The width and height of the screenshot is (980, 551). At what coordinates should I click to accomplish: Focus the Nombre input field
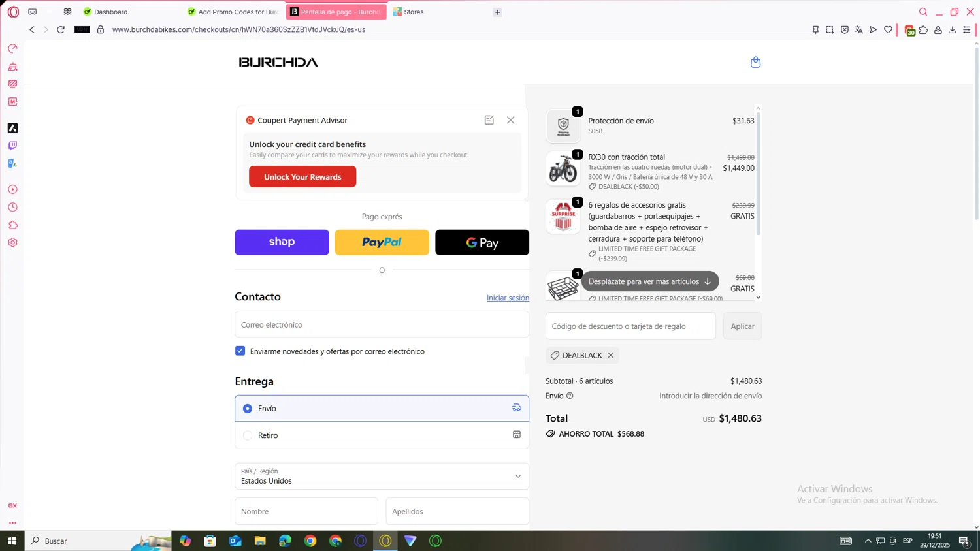tap(306, 511)
